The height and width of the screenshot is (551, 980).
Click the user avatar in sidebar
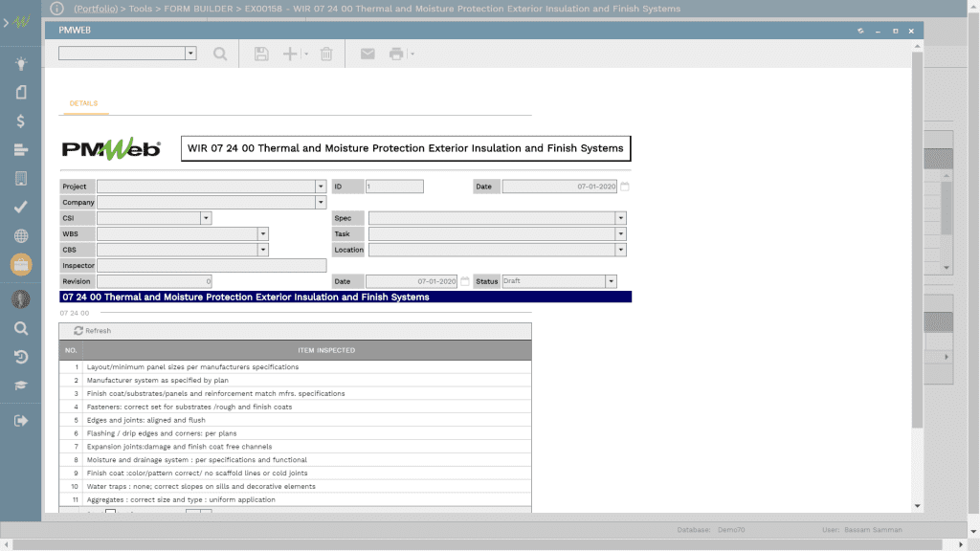pos(21,299)
